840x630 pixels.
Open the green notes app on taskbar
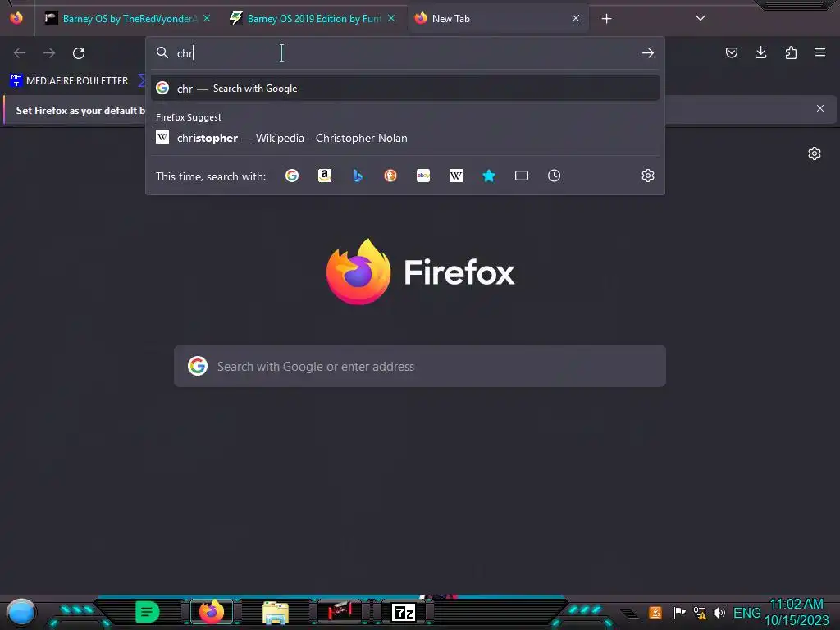point(148,612)
